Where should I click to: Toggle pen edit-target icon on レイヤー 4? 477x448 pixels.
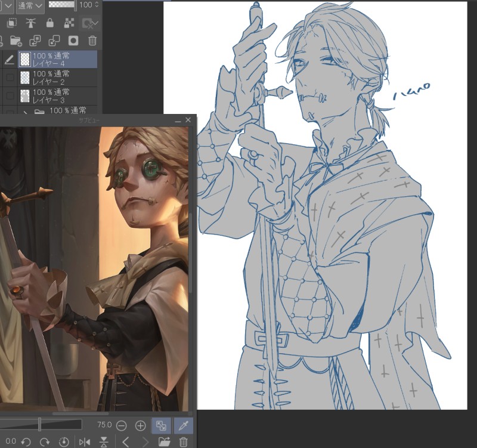tap(10, 60)
